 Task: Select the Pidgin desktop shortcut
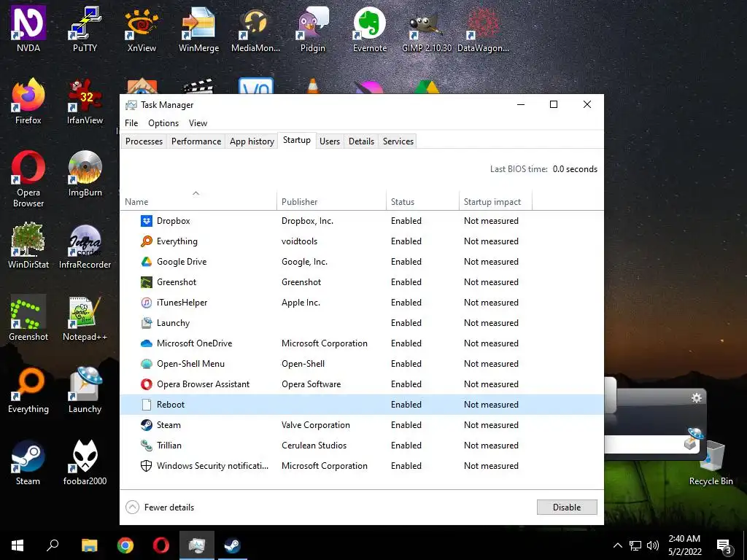click(x=313, y=29)
